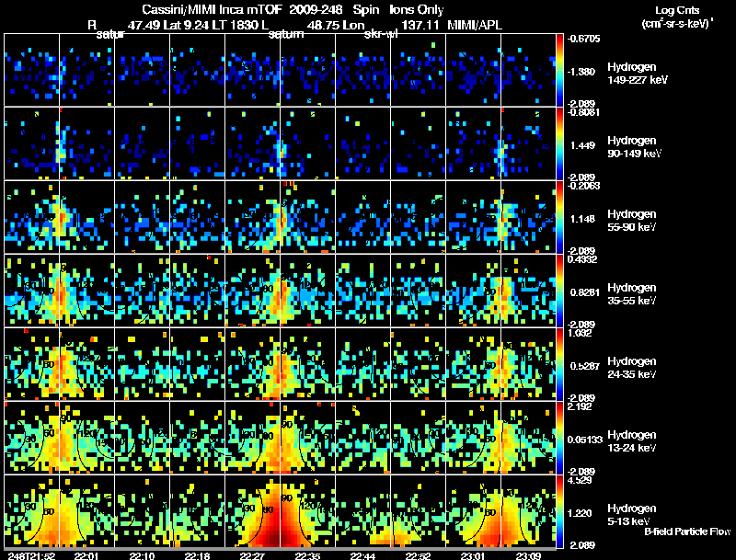
Task: Click the '23:01' time axis label
Action: [x=473, y=556]
